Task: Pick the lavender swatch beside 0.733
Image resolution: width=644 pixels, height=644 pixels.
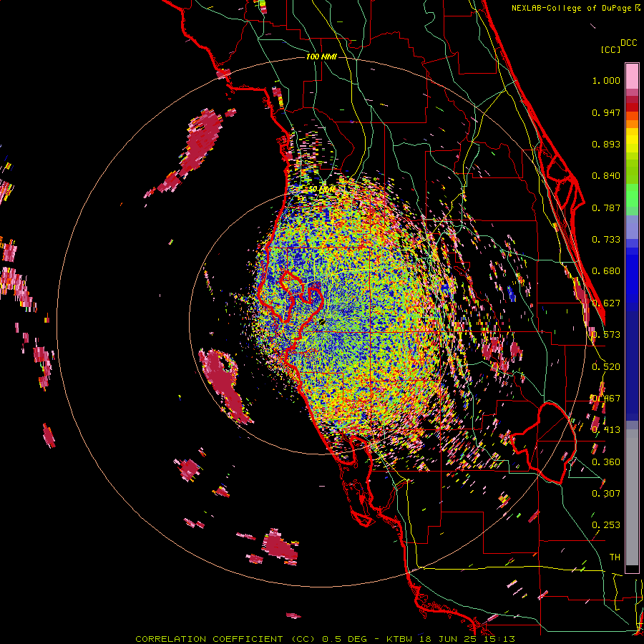Action: (632, 230)
